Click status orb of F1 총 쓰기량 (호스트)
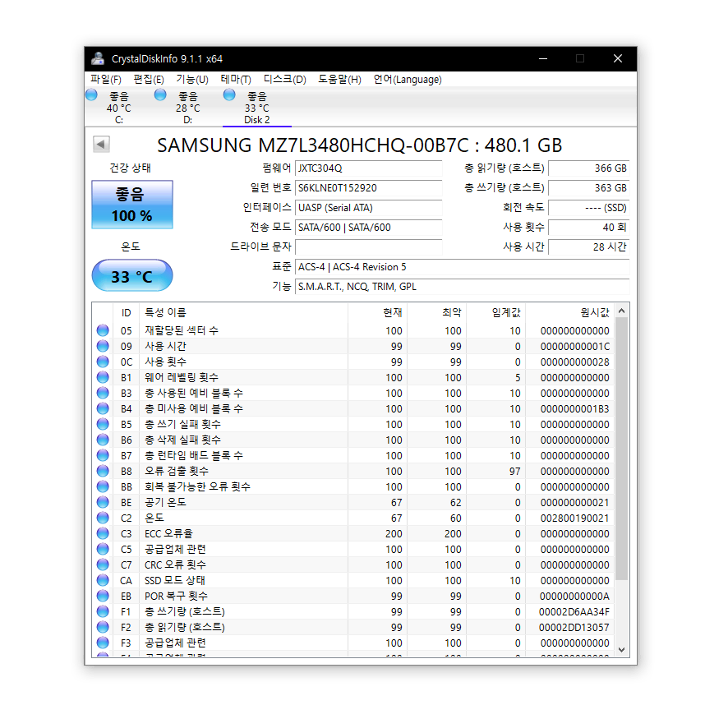Viewport: 728px width, 728px height. (x=103, y=611)
